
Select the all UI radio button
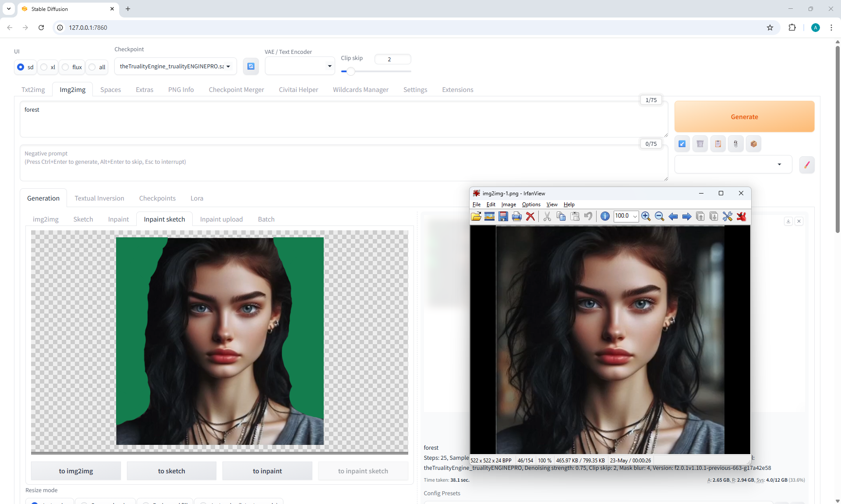coord(92,67)
